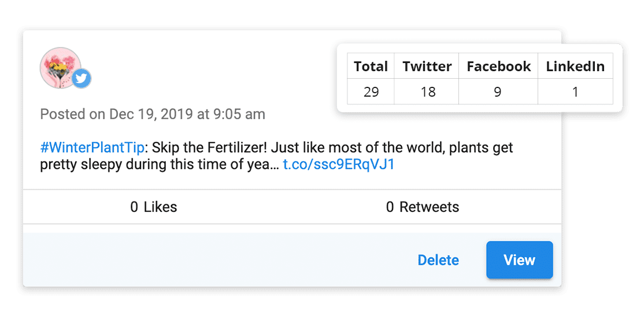
Task: Select the 0 Retweets counter
Action: 423,207
